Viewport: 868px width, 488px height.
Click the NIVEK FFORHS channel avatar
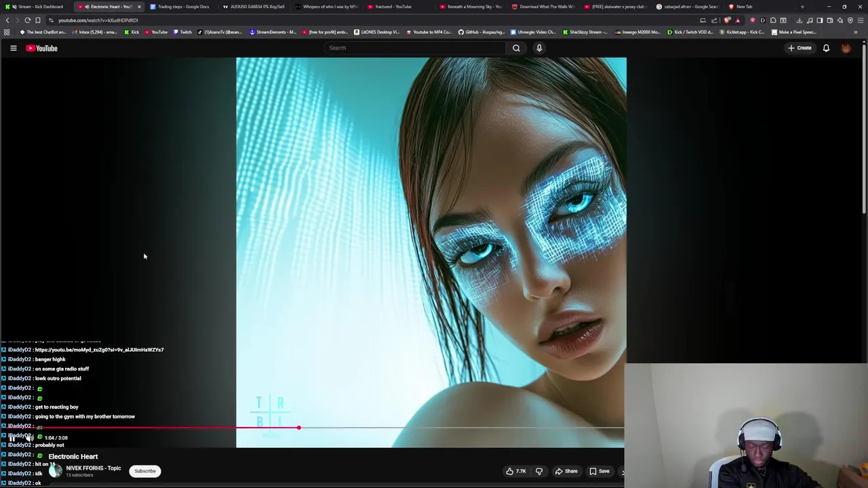click(56, 471)
